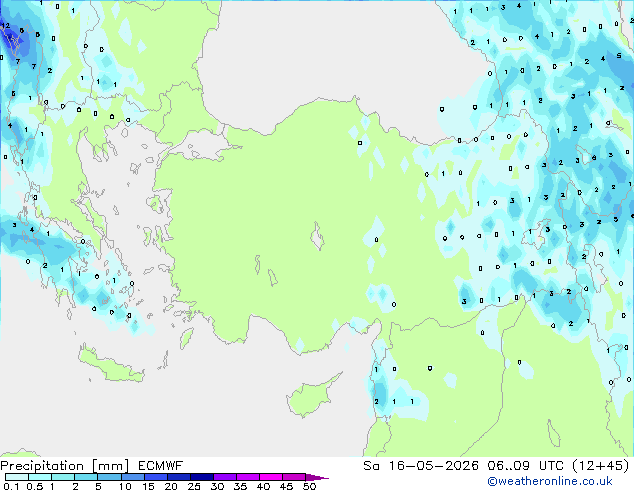This screenshot has width=634, height=490.
Task: Click the '12' precipitation value on map
Action: click(x=5, y=25)
